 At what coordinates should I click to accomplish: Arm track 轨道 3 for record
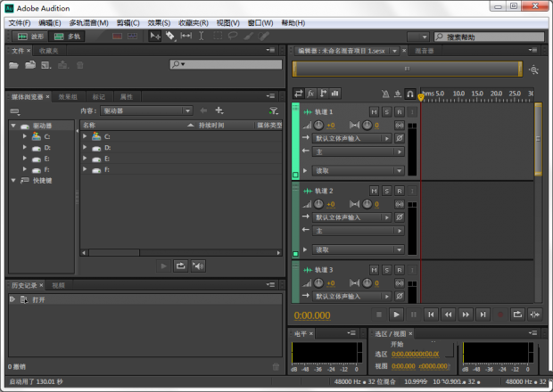click(x=400, y=270)
